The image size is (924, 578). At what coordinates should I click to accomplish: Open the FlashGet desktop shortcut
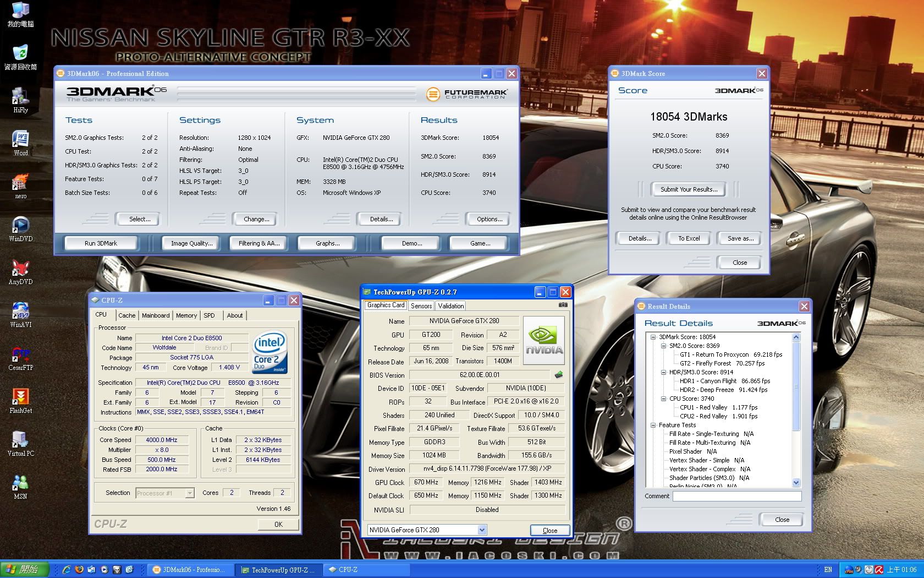[x=20, y=401]
